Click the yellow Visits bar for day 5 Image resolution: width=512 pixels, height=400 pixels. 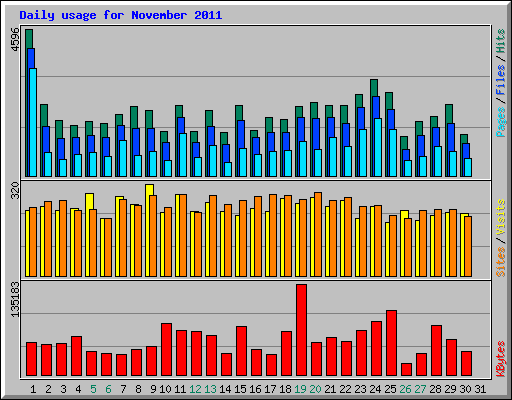pos(89,201)
